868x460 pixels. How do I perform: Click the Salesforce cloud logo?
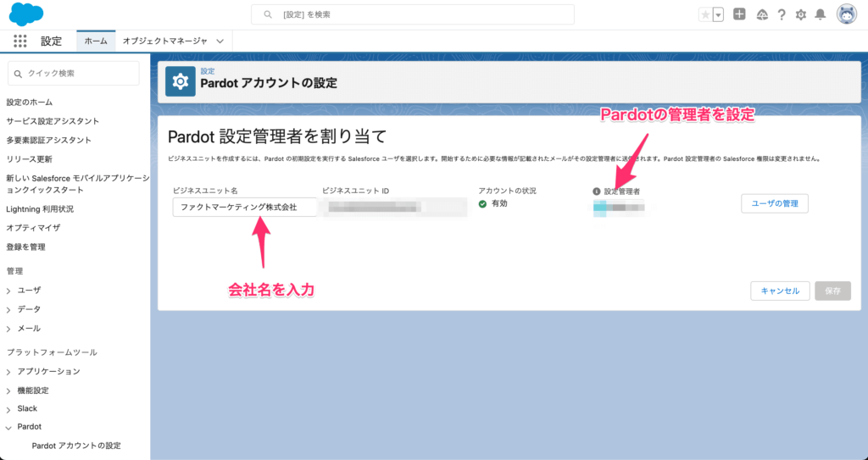pyautogui.click(x=26, y=14)
